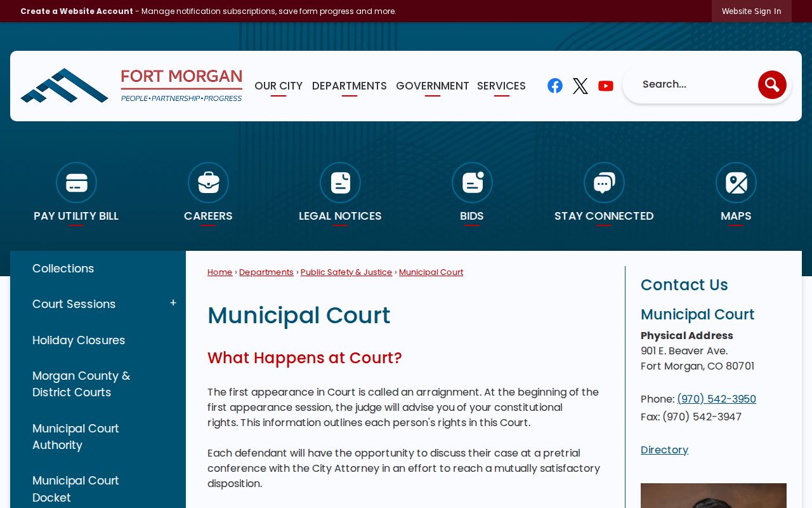812x508 pixels.
Task: Open the YouTube icon link
Action: [x=606, y=86]
